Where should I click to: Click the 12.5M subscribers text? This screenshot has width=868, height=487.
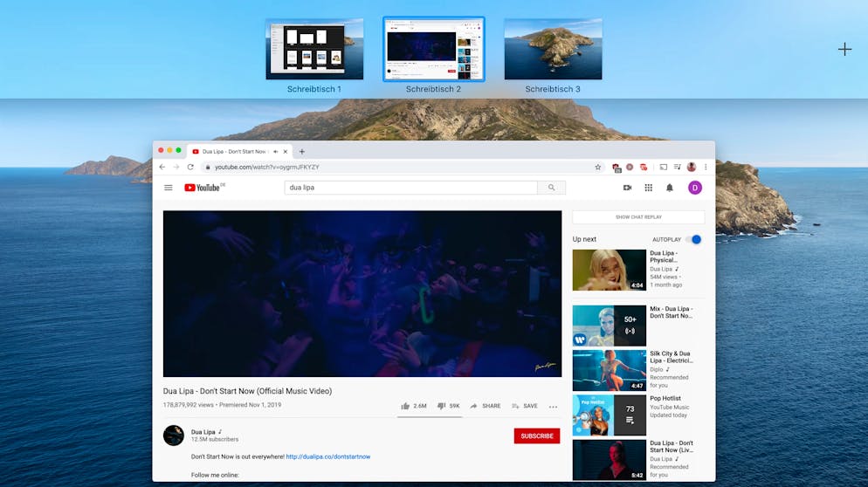point(215,439)
